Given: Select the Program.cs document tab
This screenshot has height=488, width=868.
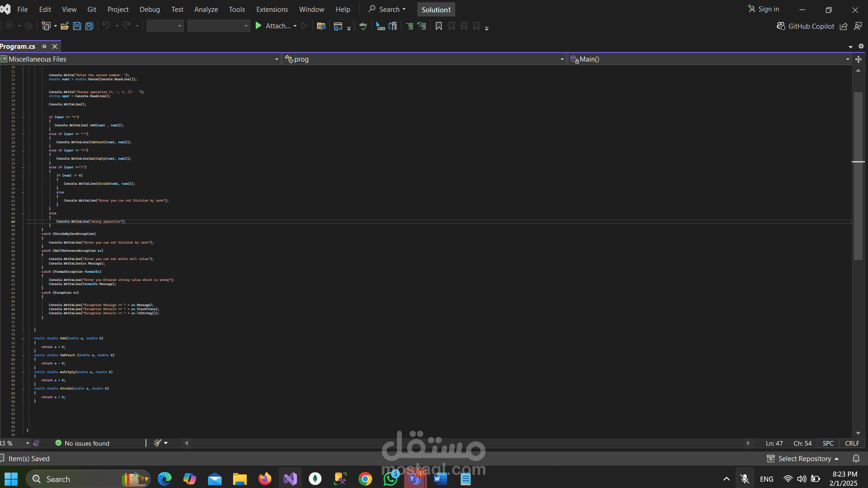Looking at the screenshot, I should (18, 46).
